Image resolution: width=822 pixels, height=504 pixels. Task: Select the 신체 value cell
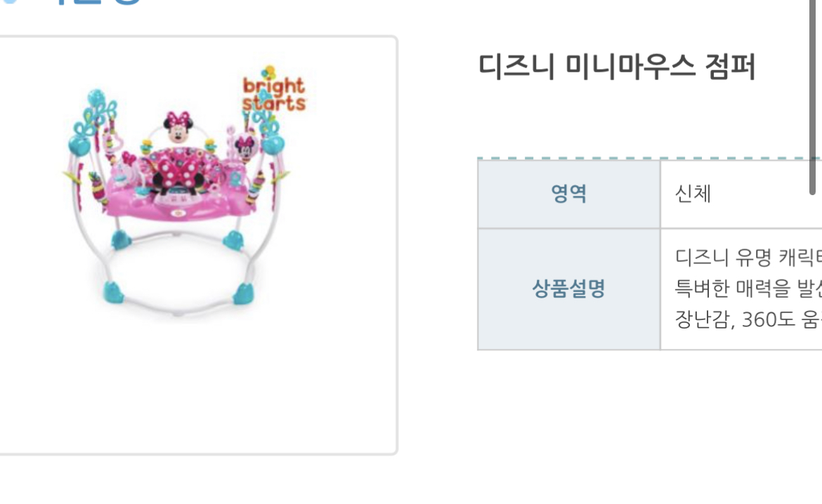pyautogui.click(x=741, y=194)
